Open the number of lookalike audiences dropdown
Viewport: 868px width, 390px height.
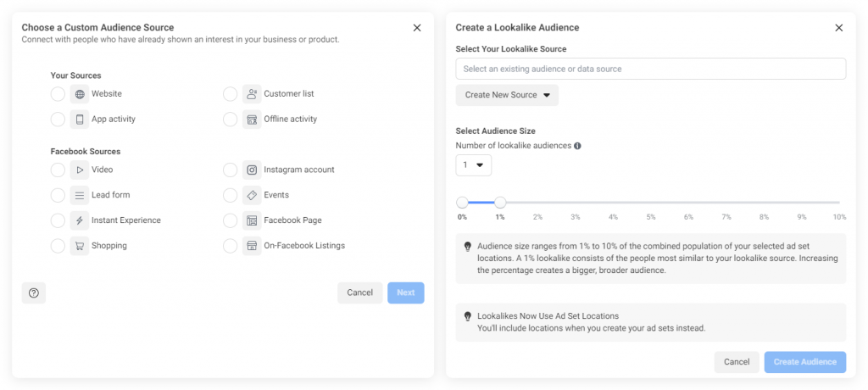pyautogui.click(x=473, y=165)
